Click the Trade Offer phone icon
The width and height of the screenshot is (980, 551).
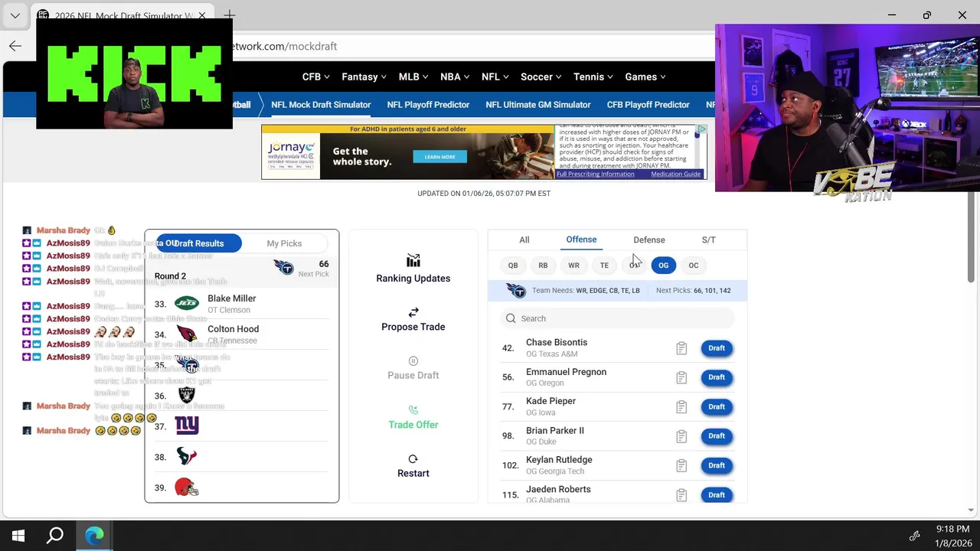click(413, 409)
